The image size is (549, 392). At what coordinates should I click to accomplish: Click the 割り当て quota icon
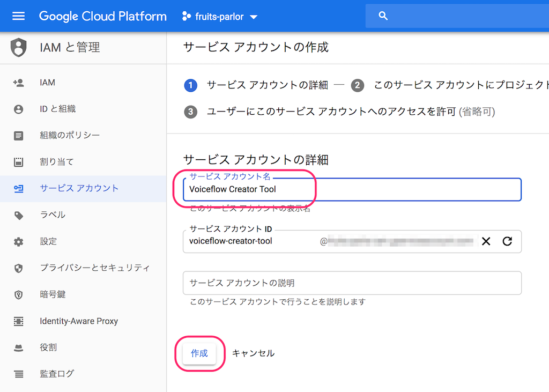(x=19, y=162)
